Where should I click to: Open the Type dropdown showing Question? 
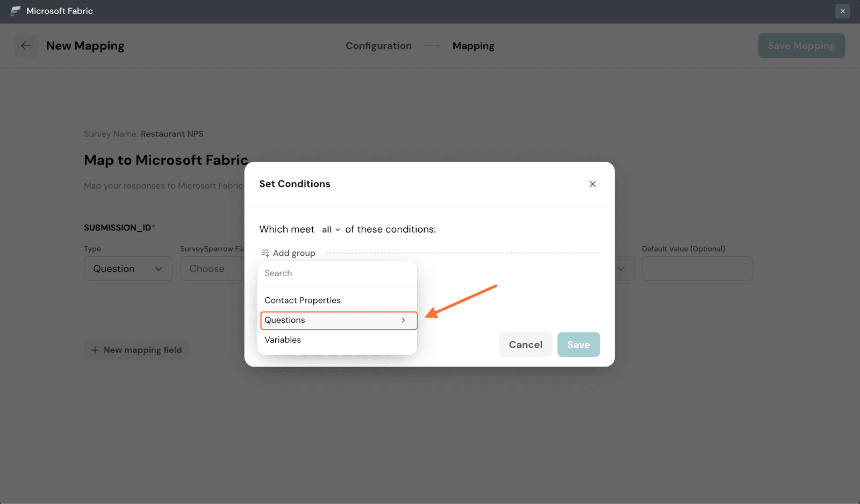(128, 269)
